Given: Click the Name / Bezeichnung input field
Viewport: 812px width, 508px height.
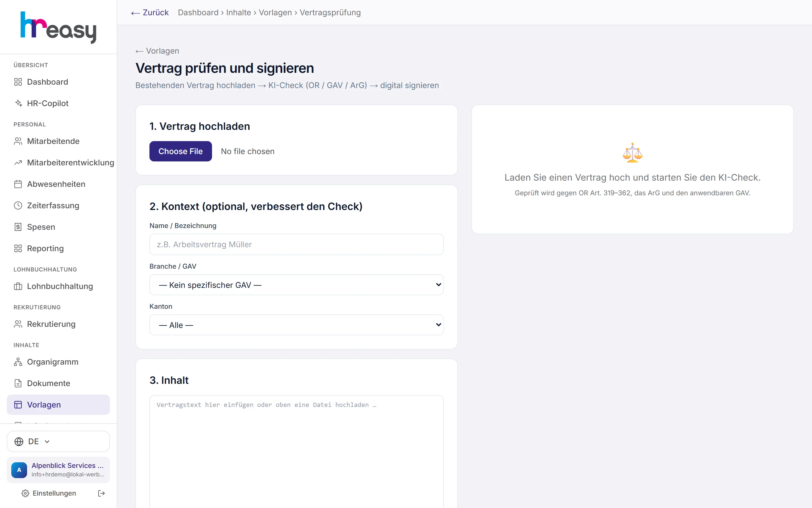Looking at the screenshot, I should click(296, 244).
